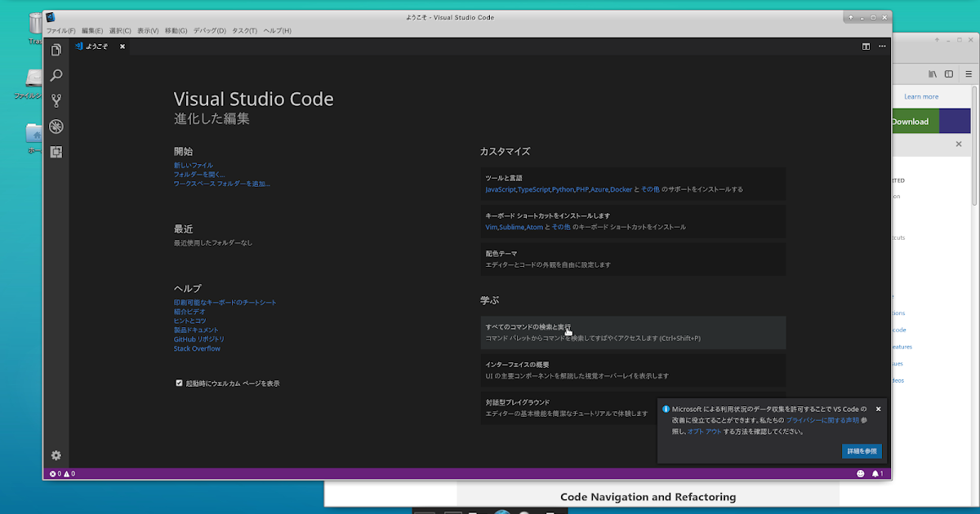The height and width of the screenshot is (514, 980).
Task: Open the Source Control (Git) view
Action: [x=56, y=100]
